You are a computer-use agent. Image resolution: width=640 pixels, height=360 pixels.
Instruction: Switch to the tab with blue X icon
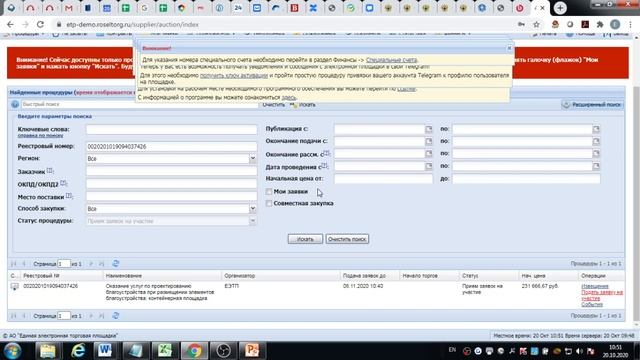[x=313, y=8]
